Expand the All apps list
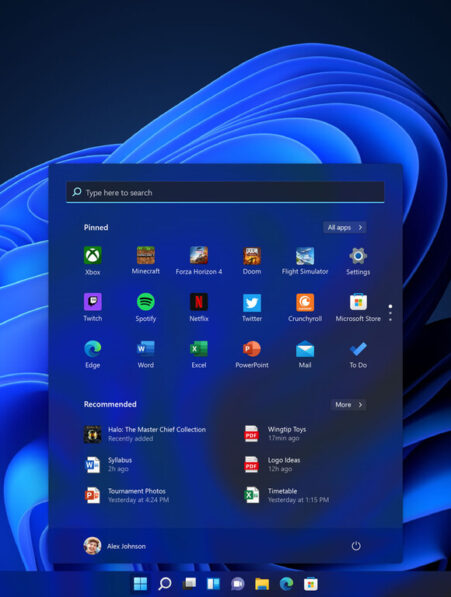The height and width of the screenshot is (597, 451). pos(345,227)
